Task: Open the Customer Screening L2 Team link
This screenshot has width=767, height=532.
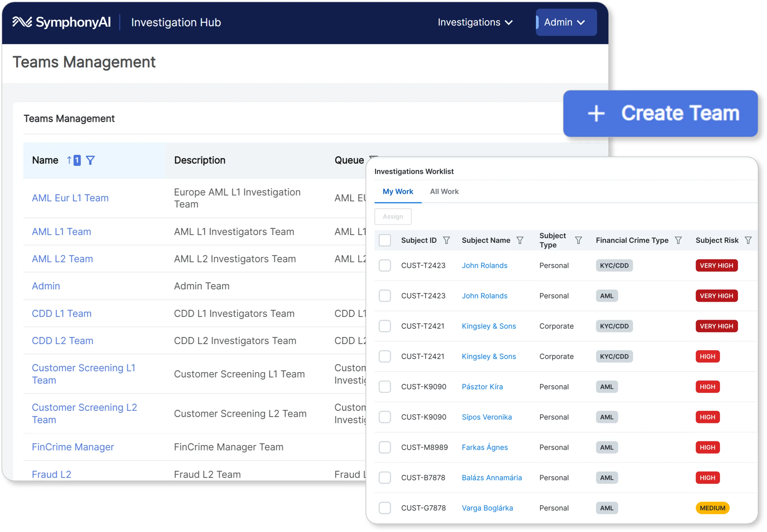Action: (x=84, y=414)
